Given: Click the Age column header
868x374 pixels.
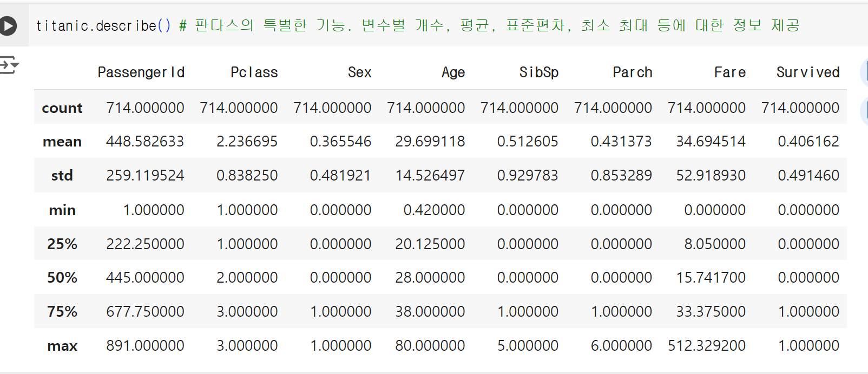Looking at the screenshot, I should [453, 72].
